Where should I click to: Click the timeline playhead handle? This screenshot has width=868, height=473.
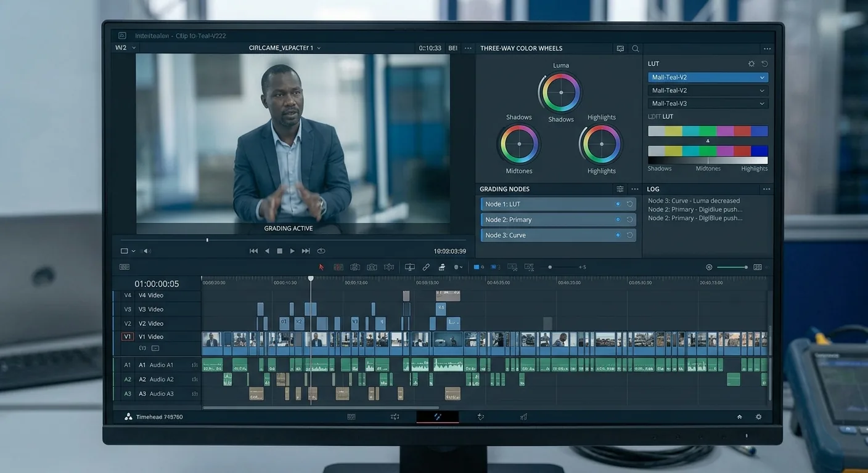click(311, 278)
